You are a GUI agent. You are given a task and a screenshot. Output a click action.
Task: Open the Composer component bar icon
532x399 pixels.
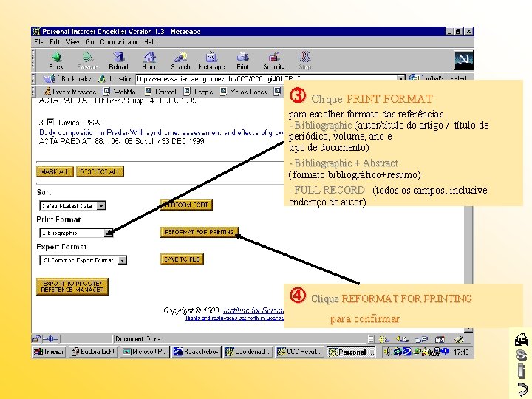tap(459, 339)
